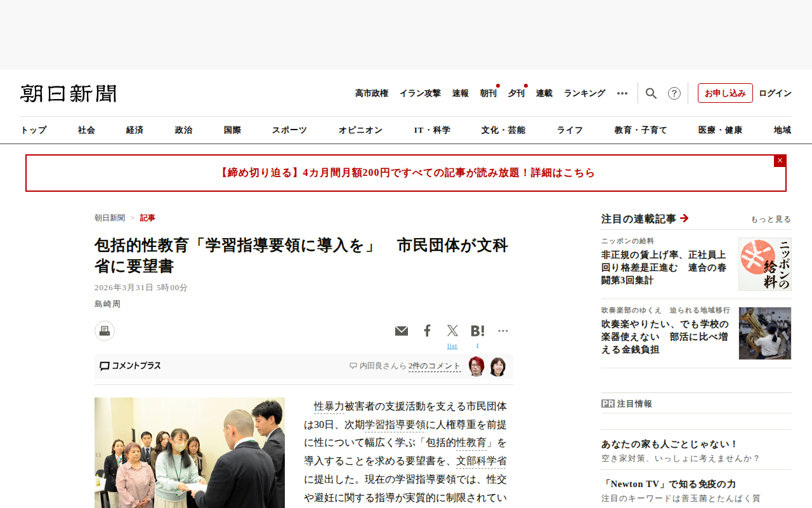This screenshot has height=508, width=812.
Task: Select 経済 navigation tab
Action: tap(135, 130)
